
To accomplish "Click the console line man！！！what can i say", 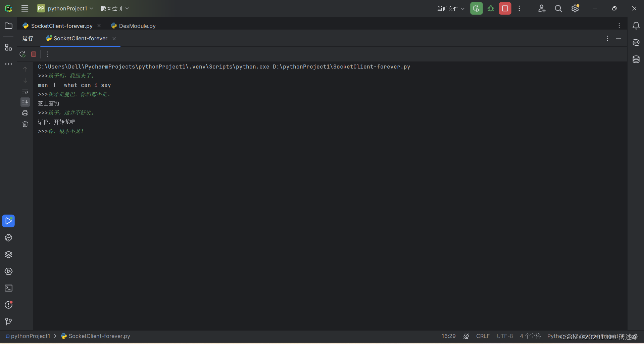I will (74, 85).
